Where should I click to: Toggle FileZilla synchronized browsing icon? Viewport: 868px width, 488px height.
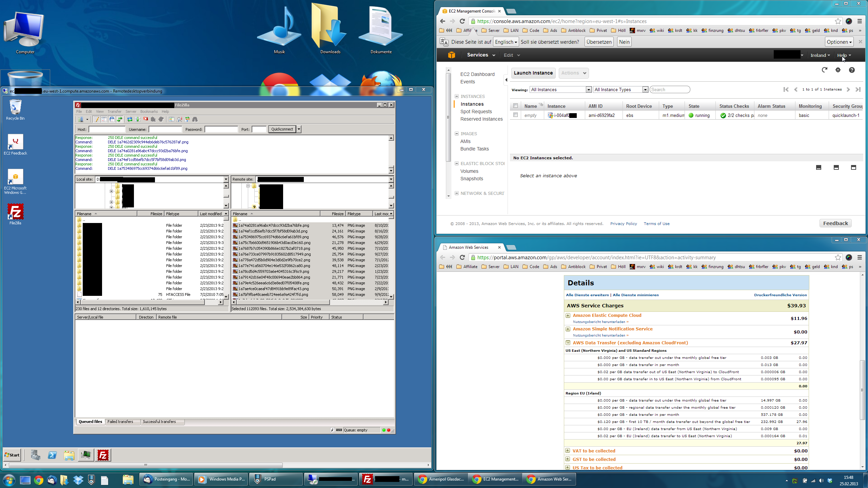pos(187,119)
